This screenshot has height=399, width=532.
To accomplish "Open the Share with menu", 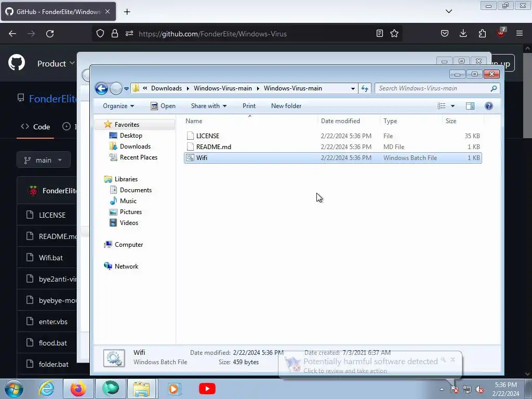I will click(209, 106).
